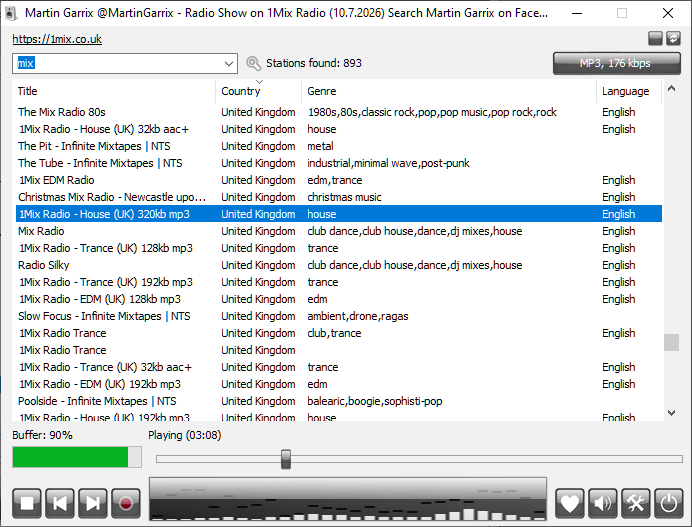Select 'Christmas Mix Radio - Newcastle upo...' row
The height and width of the screenshot is (527, 692).
coord(339,197)
